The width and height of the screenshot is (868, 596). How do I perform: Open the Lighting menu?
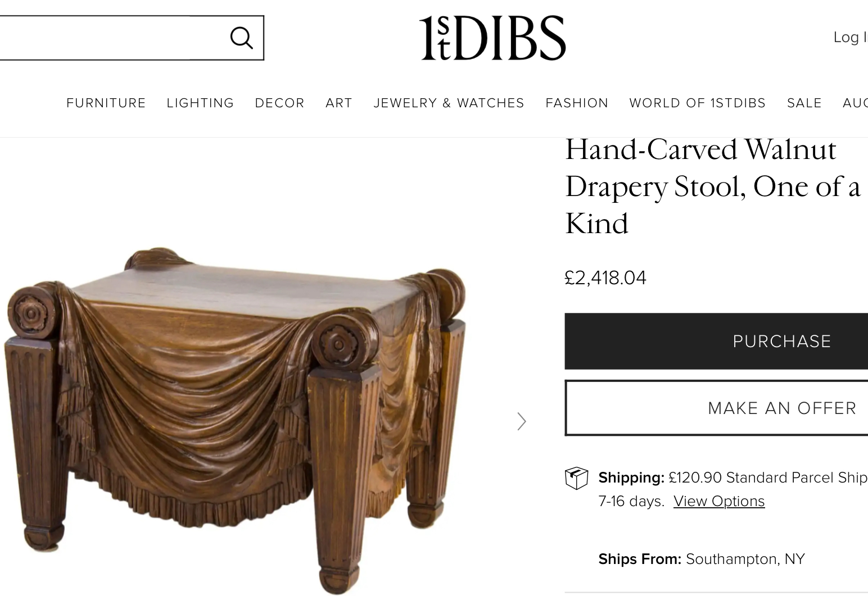pyautogui.click(x=200, y=103)
